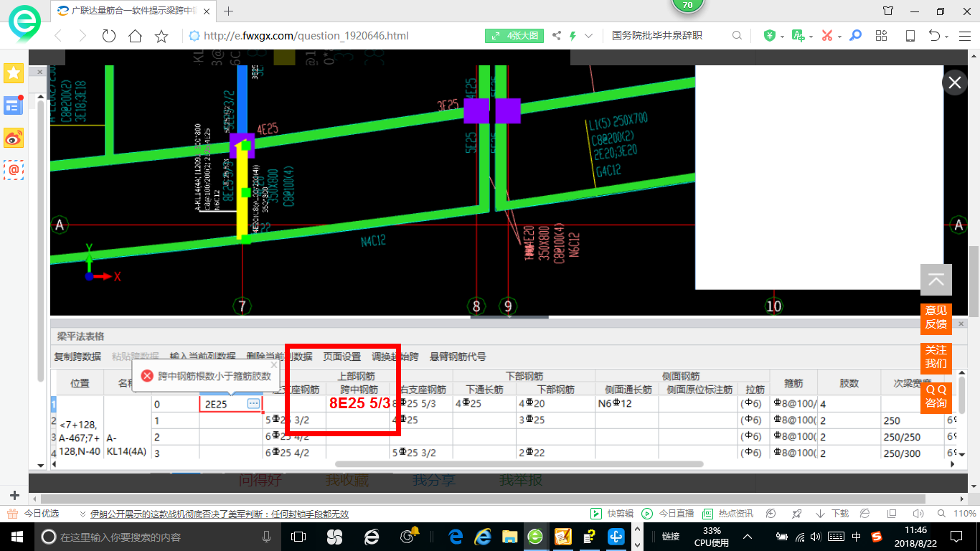
Task: Click the green shield payment protection icon
Action: 770,35
